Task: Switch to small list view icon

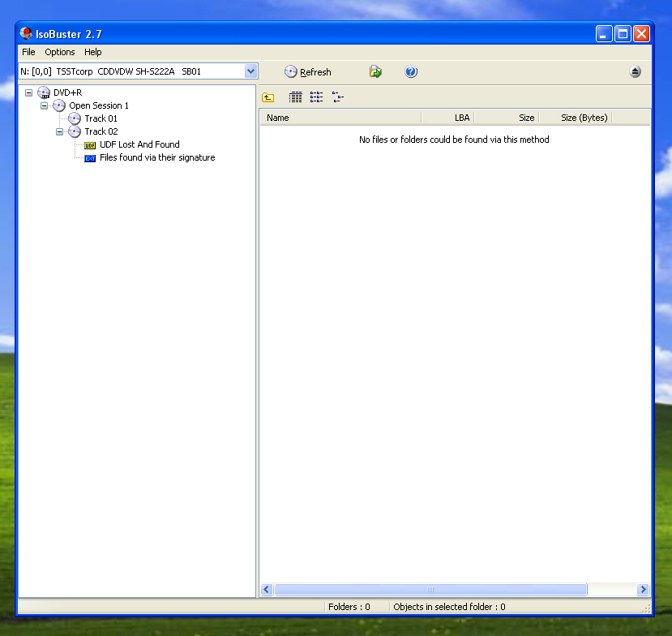Action: (316, 97)
